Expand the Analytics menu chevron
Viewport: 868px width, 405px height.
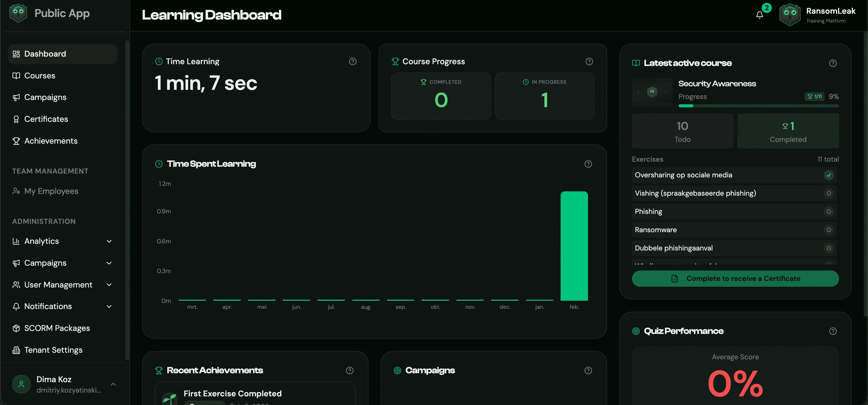click(109, 241)
